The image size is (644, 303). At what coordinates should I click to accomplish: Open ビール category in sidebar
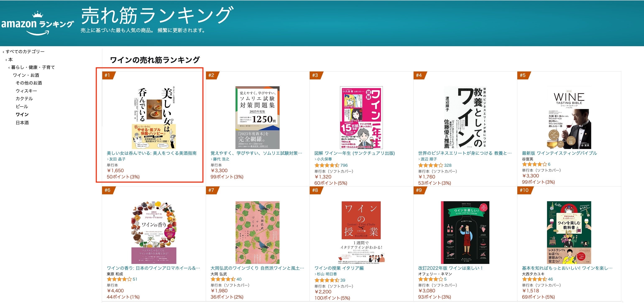(x=22, y=106)
